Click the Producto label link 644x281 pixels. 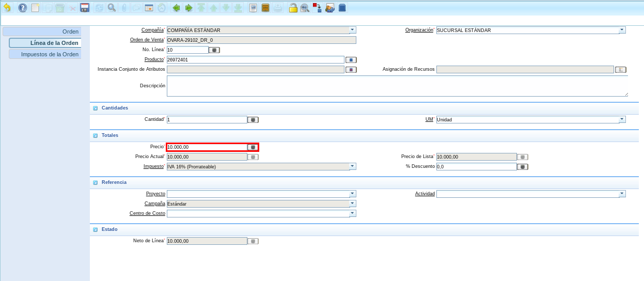point(154,59)
